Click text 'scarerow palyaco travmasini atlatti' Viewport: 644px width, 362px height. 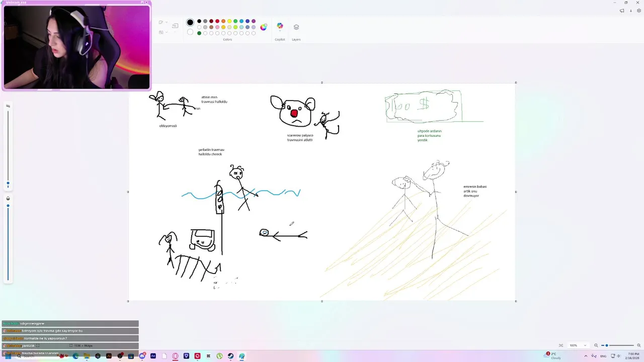pyautogui.click(x=300, y=137)
